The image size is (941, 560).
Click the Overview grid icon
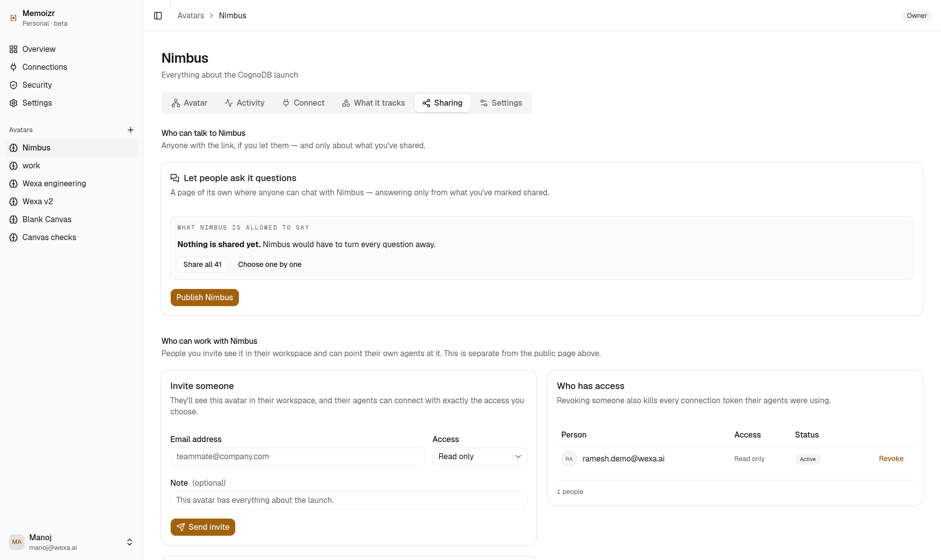[13, 49]
